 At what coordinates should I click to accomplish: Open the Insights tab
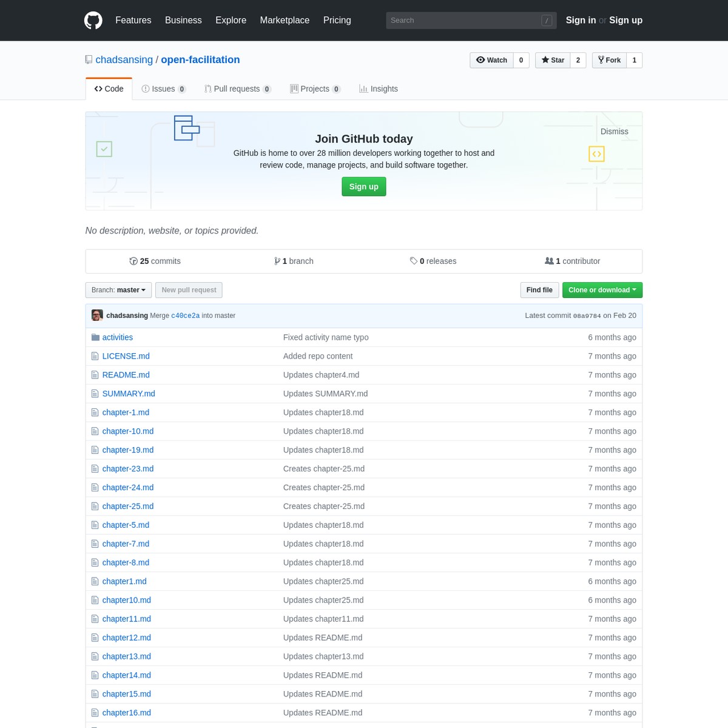pos(379,89)
